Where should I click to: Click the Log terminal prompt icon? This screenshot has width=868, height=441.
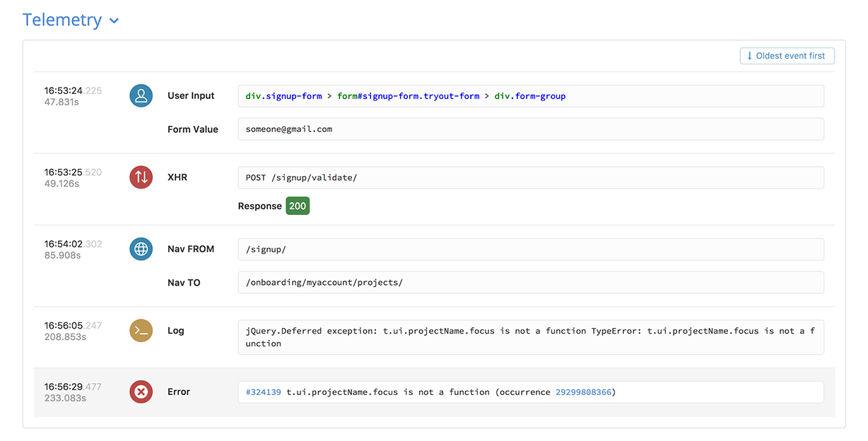coord(141,331)
